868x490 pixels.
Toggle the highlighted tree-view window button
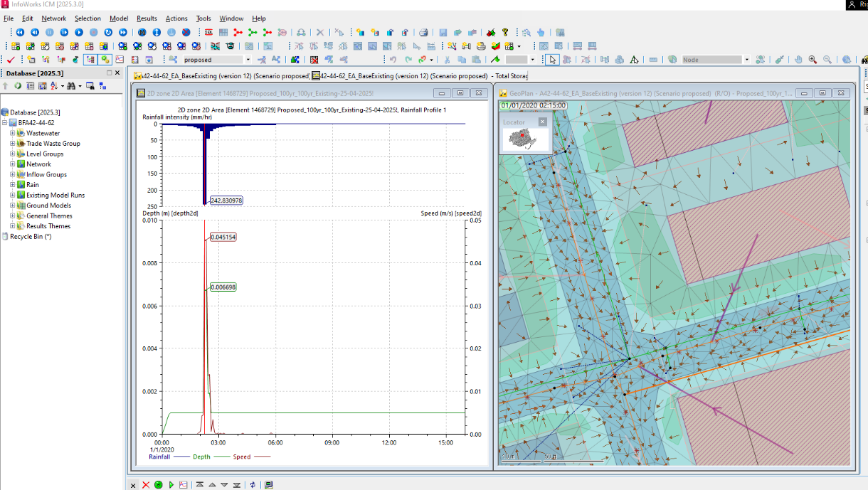point(90,60)
